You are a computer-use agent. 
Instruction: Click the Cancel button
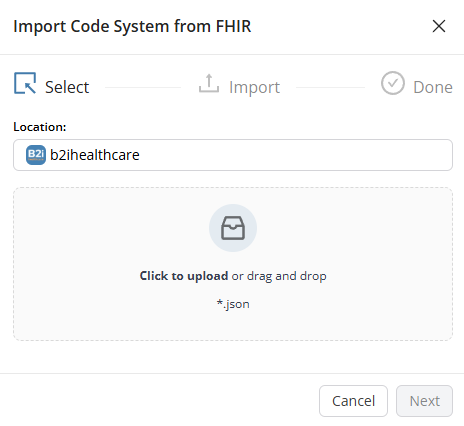(x=353, y=401)
